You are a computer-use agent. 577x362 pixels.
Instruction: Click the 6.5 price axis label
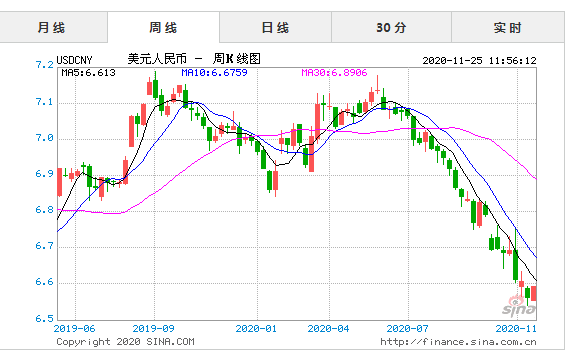click(x=45, y=318)
